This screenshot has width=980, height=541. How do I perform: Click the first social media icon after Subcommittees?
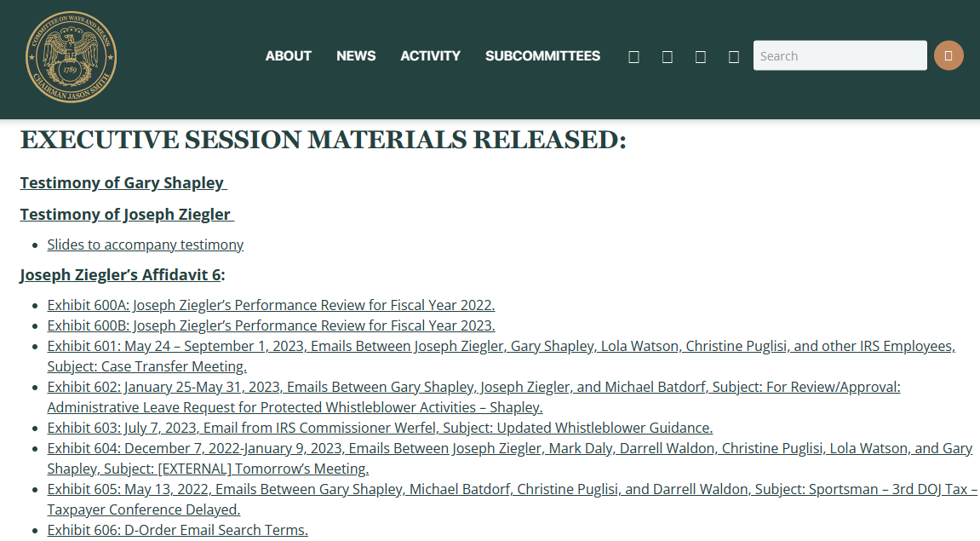[x=633, y=57]
